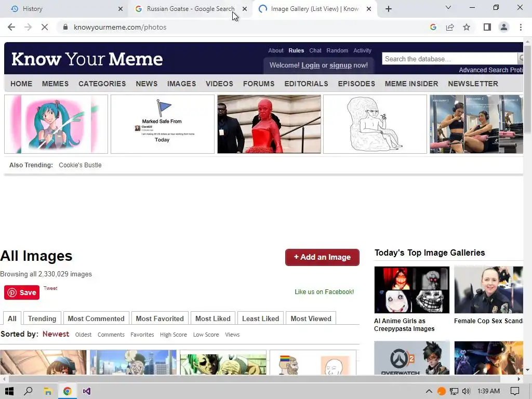Open the VIDEOS nav item
This screenshot has height=399, width=532.
pos(219,84)
